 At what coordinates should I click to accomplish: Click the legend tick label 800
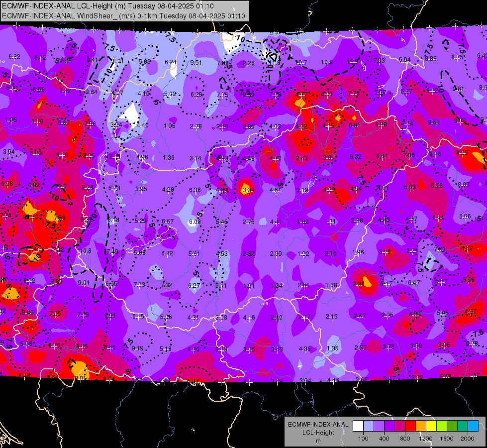coord(405,439)
